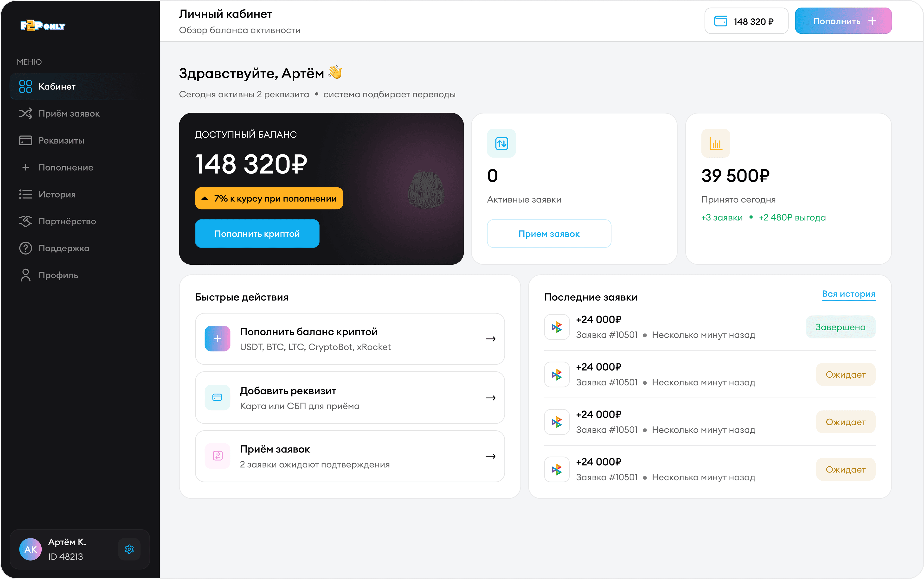Screen dimensions: 924x579
Task: Click card icon beside Добавить реквизит
Action: point(217,397)
